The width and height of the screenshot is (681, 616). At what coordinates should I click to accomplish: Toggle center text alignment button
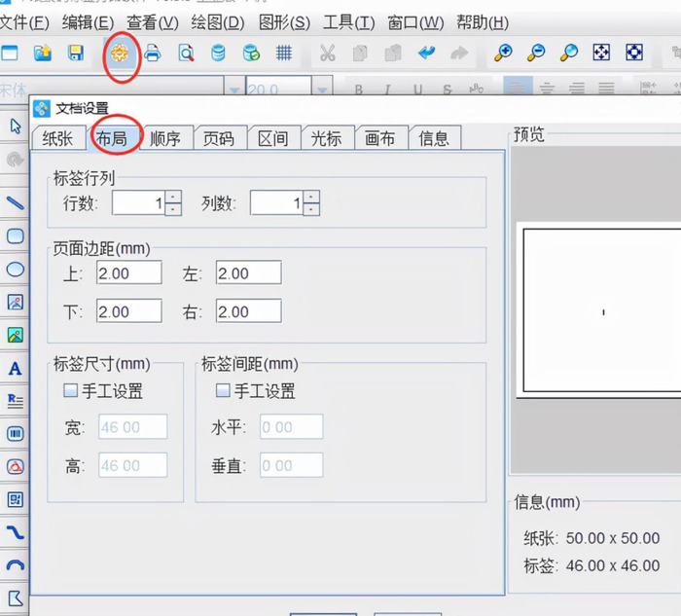pos(547,88)
